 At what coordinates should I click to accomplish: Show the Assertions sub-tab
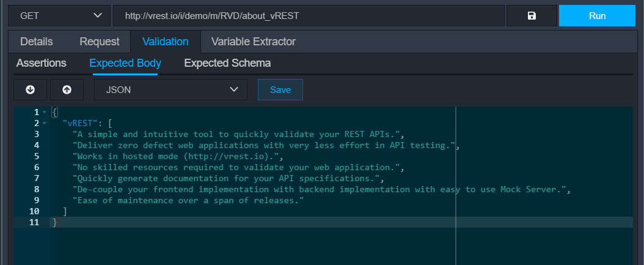[x=42, y=63]
